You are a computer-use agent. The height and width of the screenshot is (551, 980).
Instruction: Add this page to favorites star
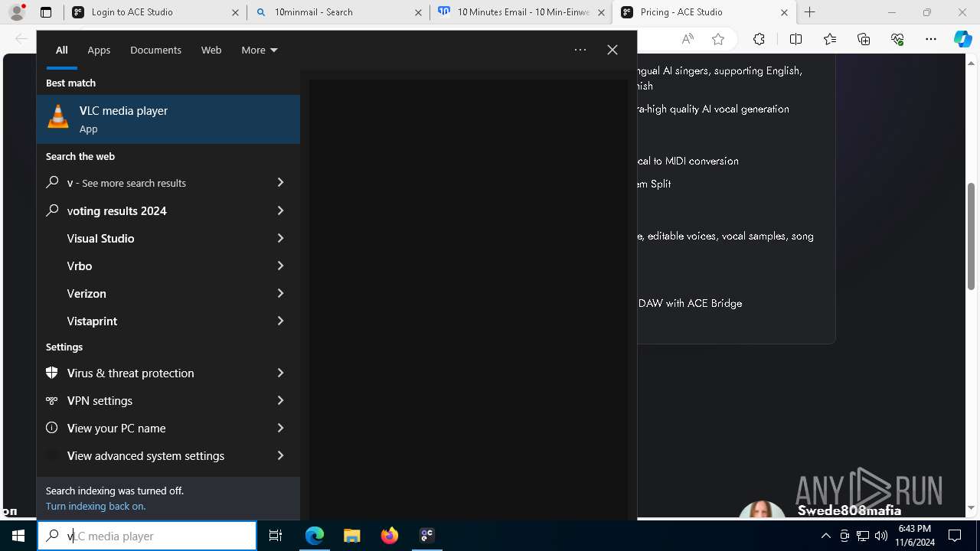[718, 39]
